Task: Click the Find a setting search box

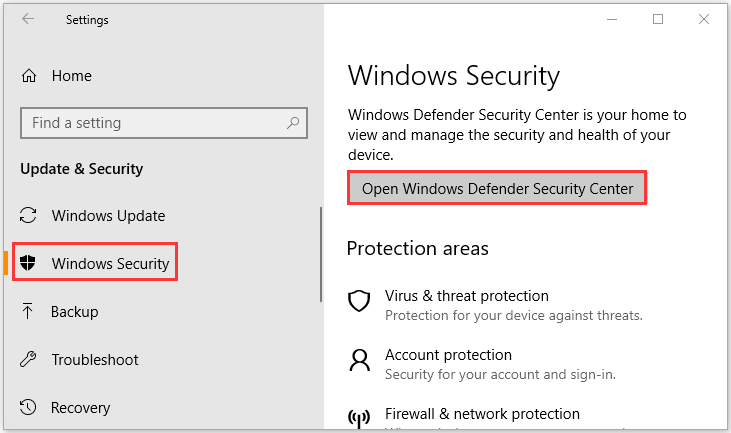Action: [x=164, y=123]
